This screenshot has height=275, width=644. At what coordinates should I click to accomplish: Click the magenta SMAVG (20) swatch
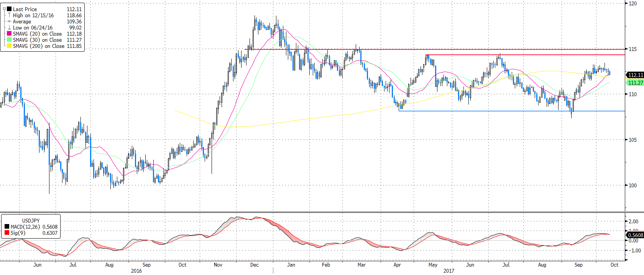pos(9,34)
